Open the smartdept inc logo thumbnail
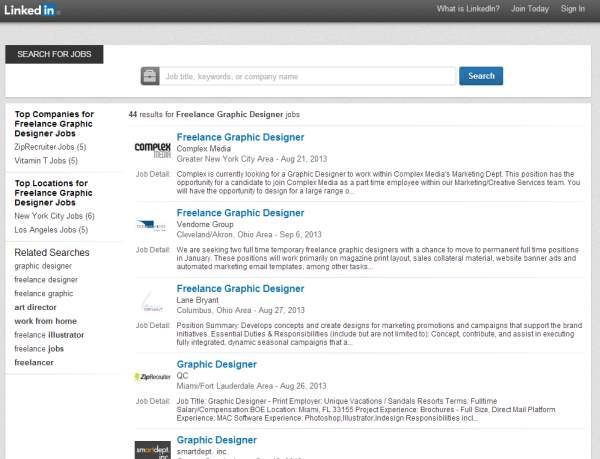 tap(153, 450)
